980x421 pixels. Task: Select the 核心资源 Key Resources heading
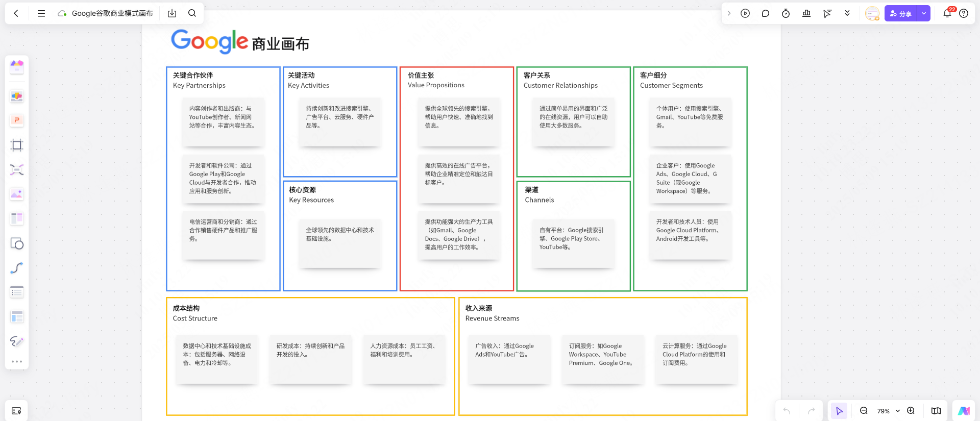(311, 194)
